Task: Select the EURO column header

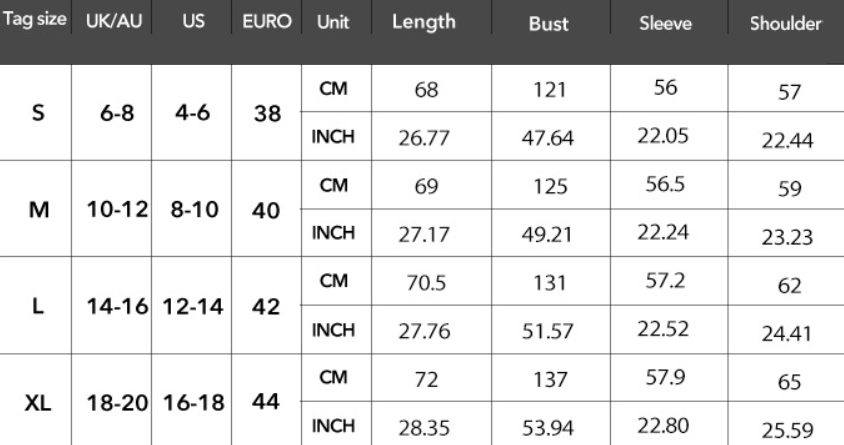Action: coord(266,21)
